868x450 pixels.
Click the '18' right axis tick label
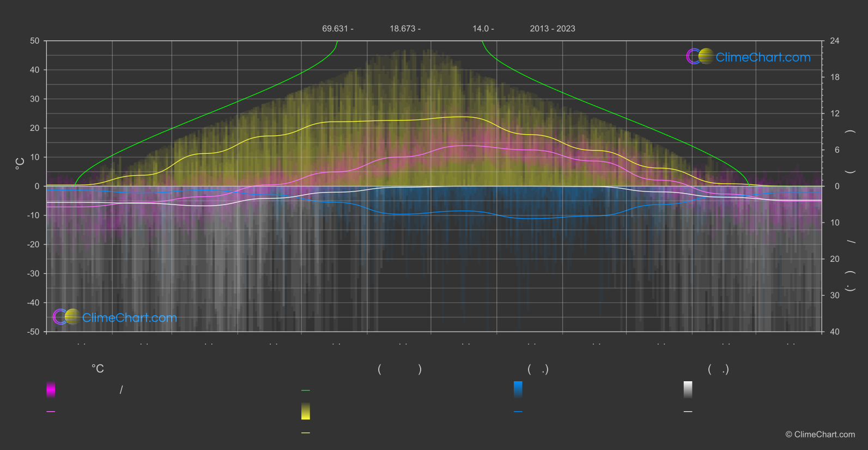pos(835,77)
